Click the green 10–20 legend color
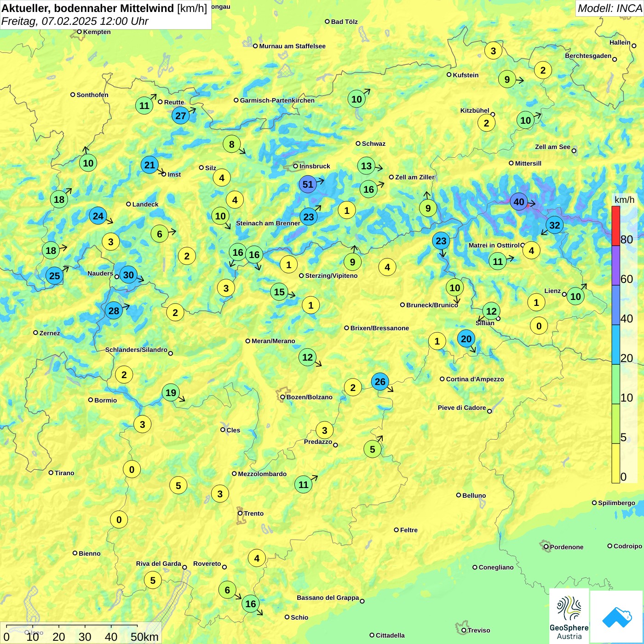 click(615, 385)
